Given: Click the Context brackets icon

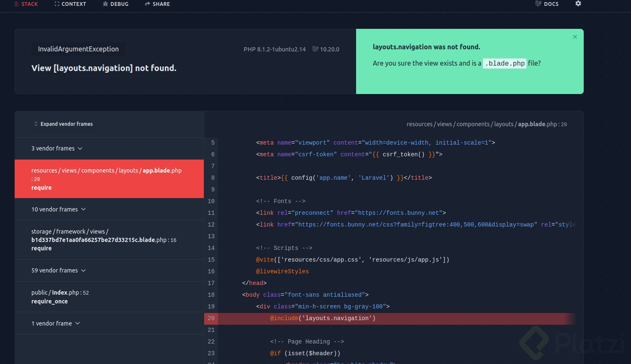Looking at the screenshot, I should [57, 4].
